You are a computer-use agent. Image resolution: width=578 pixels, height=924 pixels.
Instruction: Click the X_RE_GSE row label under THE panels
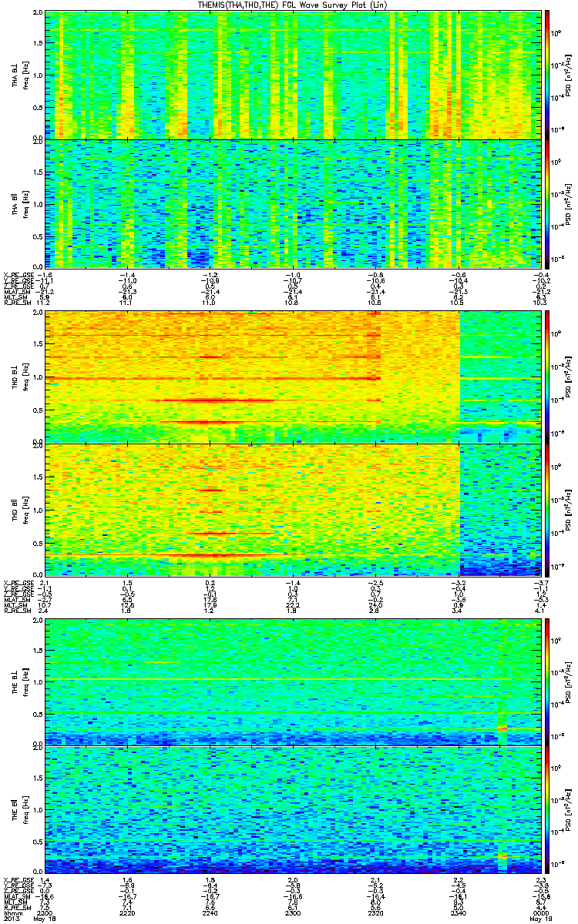click(x=18, y=880)
